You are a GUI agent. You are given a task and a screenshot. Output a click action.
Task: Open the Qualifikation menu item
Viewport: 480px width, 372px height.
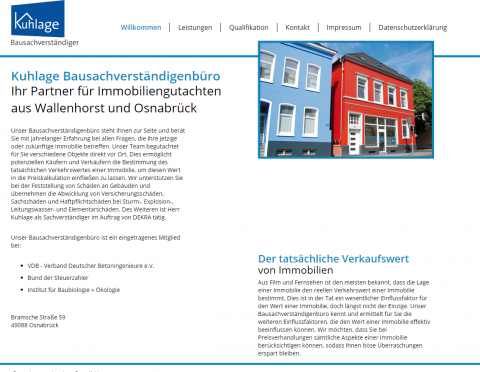pyautogui.click(x=248, y=27)
